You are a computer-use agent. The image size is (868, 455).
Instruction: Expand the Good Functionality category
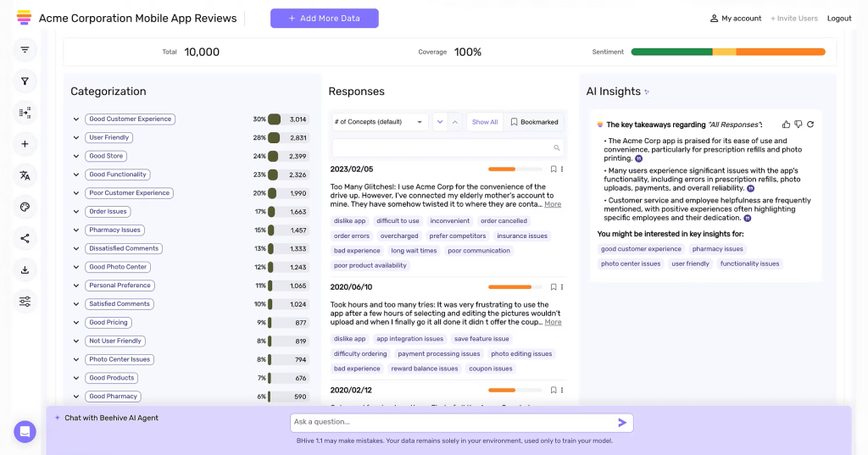pos(75,175)
